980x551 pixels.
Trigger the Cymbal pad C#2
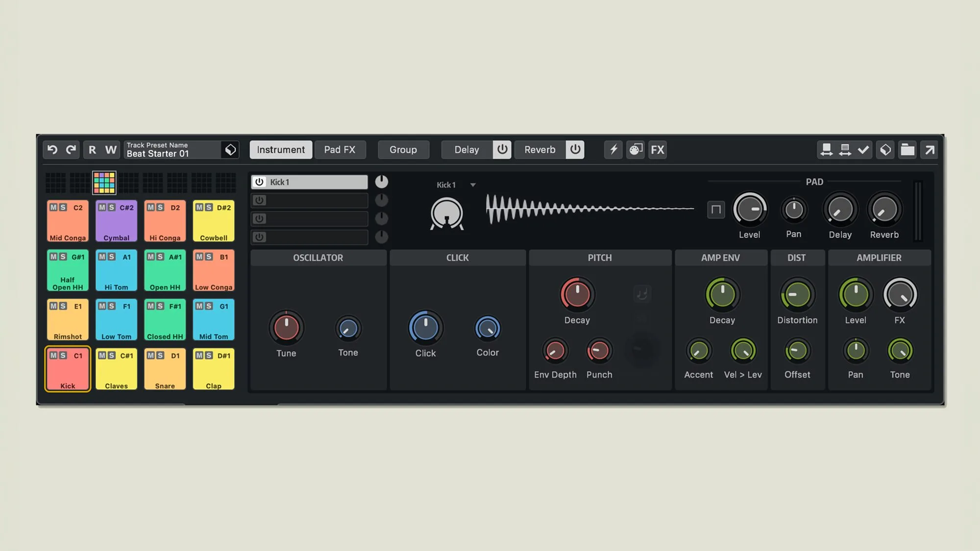click(117, 221)
